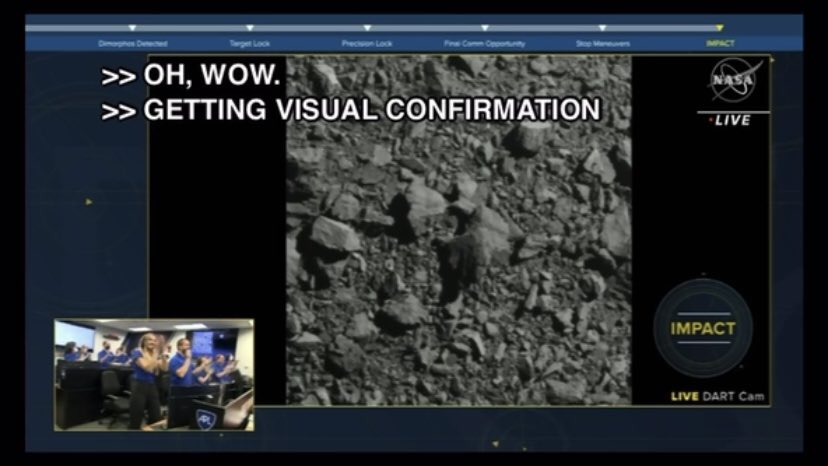Click the Final Comm Opportunity triangle marker
Screen dimensions: 828x466
[485, 28]
